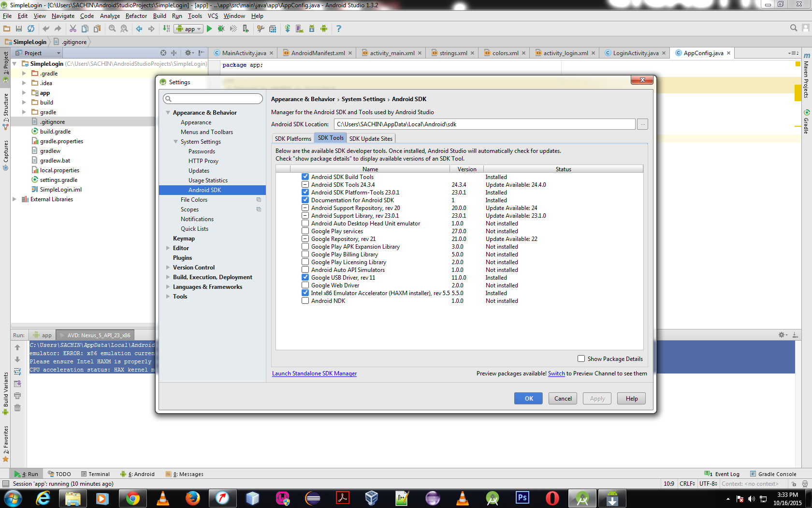Image resolution: width=812 pixels, height=508 pixels.
Task: Uncheck the Google USB Driver checkbox
Action: (x=305, y=277)
